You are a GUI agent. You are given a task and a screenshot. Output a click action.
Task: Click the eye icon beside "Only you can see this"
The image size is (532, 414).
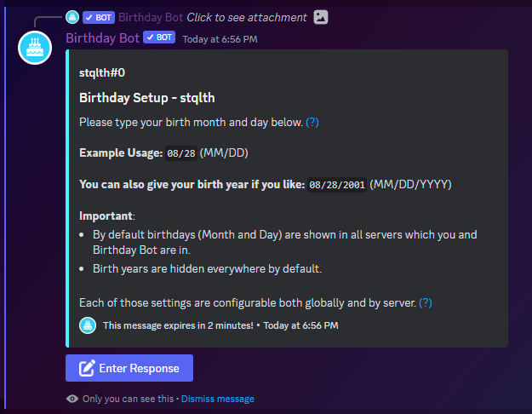tap(72, 399)
